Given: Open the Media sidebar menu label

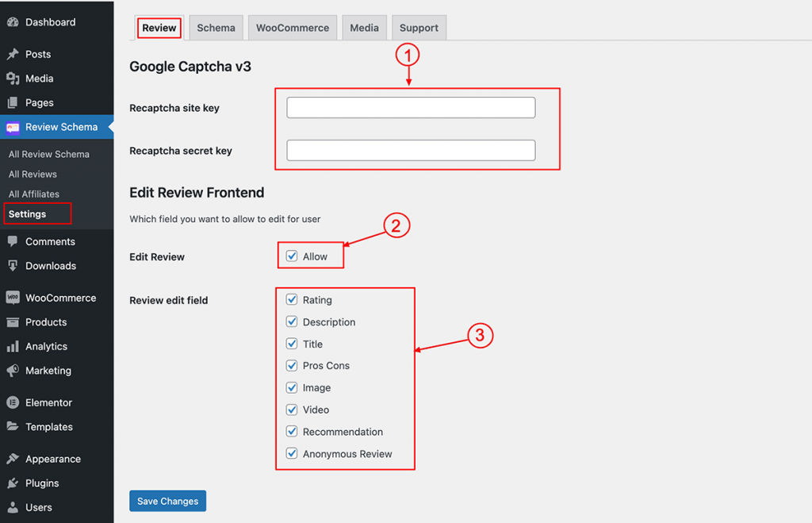Looking at the screenshot, I should point(40,79).
